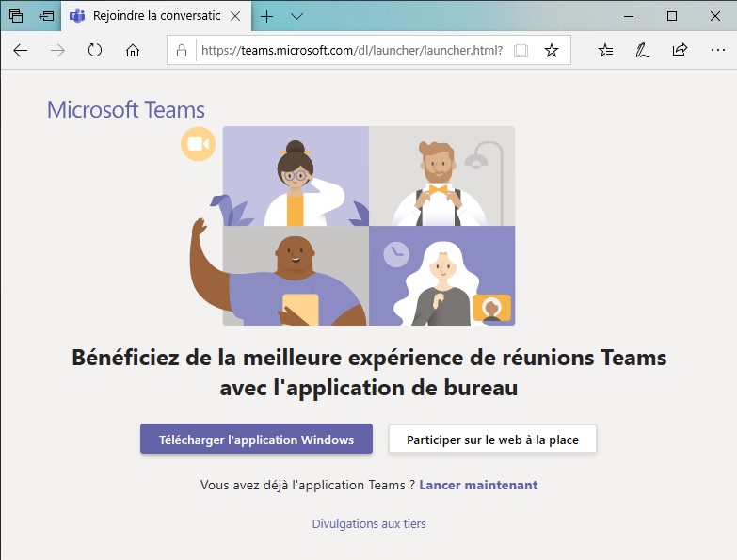Screen dimensions: 737x560
Task: Select the Rejoindre la conversation tab
Action: [x=156, y=16]
